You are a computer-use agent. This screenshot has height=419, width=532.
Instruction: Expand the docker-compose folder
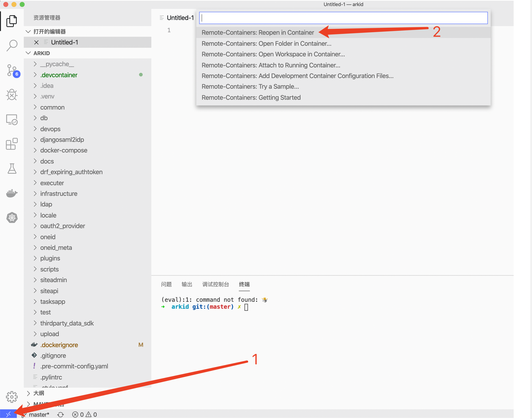tap(87, 150)
